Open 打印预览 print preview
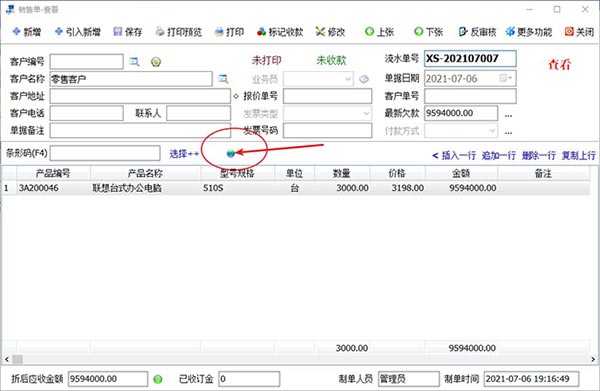 pos(179,32)
